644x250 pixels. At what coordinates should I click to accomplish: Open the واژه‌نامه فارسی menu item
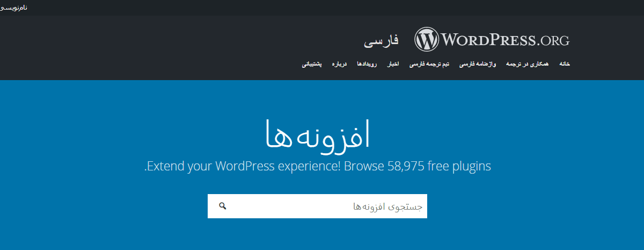pos(478,64)
